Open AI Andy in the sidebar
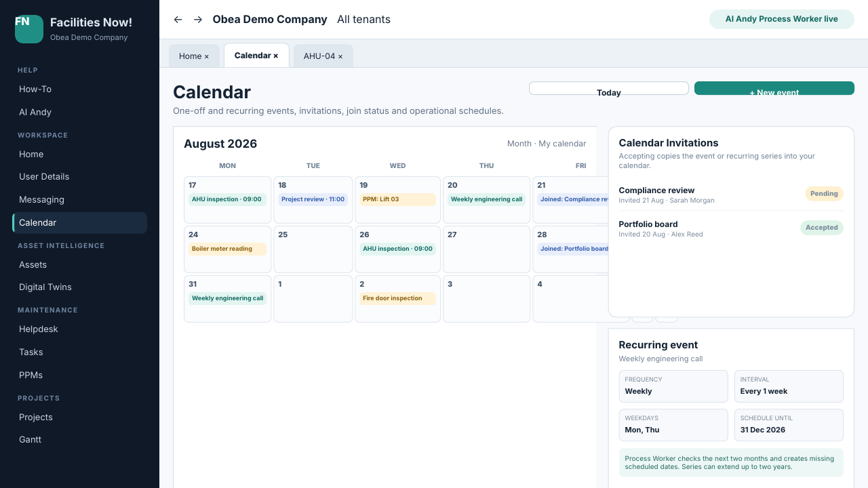 (x=79, y=113)
